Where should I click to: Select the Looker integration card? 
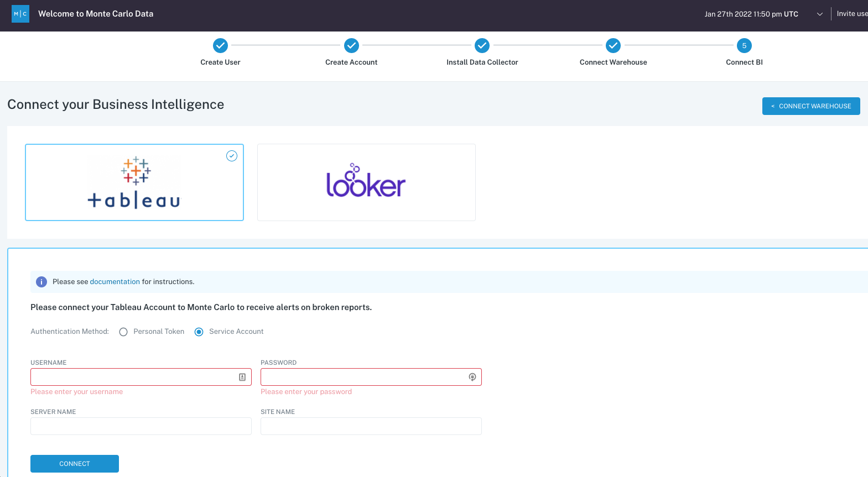coord(366,182)
